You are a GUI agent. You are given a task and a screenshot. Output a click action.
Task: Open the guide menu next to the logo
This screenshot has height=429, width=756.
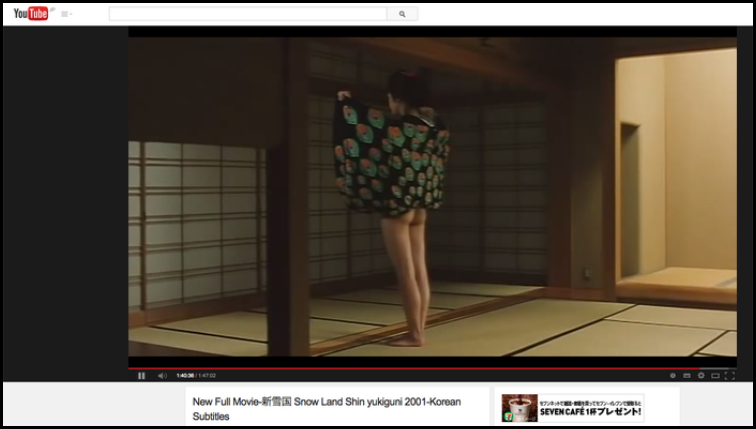[67, 14]
